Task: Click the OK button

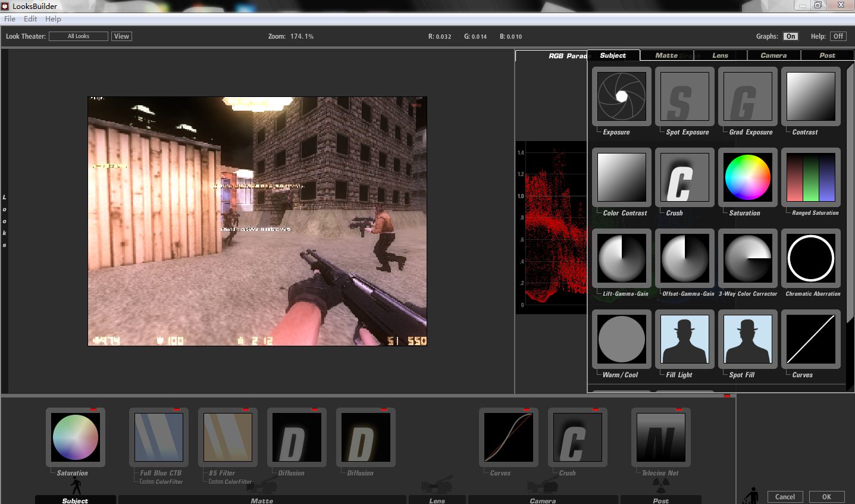Action: coord(826,497)
